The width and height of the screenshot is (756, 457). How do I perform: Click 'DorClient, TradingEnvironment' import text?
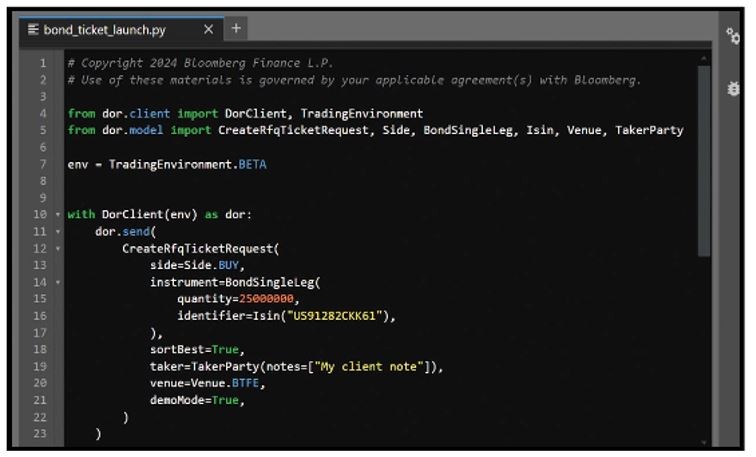point(324,114)
